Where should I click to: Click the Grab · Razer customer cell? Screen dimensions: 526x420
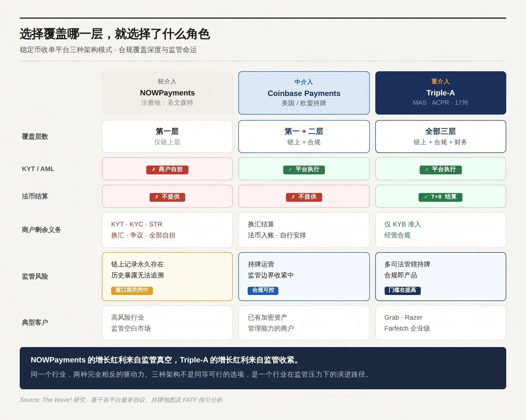(440, 323)
